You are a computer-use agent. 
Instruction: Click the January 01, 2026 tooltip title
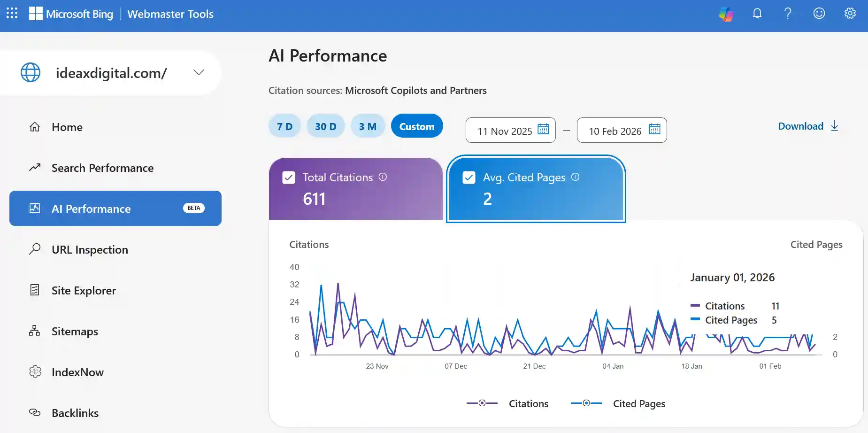tap(732, 278)
